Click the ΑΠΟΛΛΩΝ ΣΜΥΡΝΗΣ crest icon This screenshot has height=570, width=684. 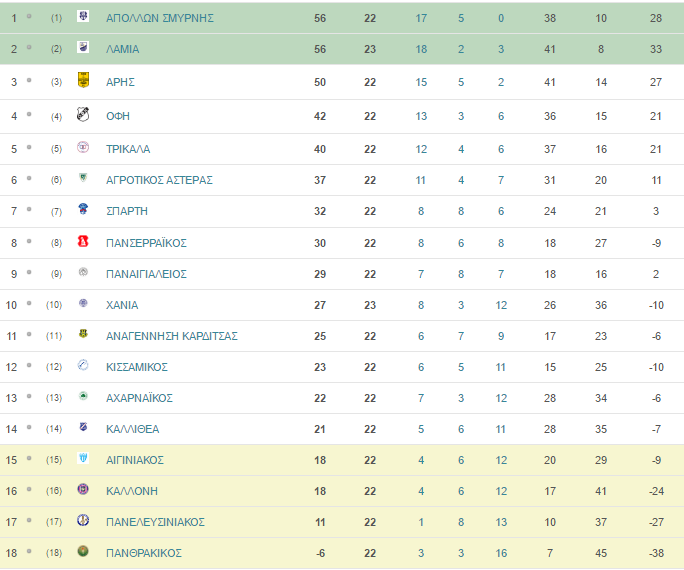pos(83,16)
